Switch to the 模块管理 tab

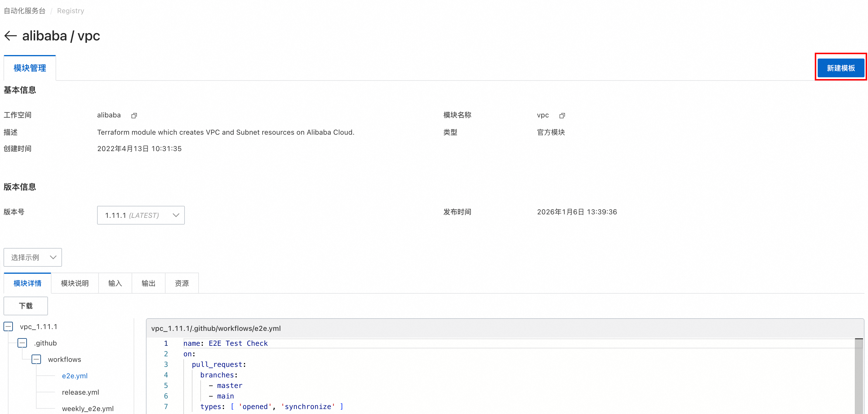[30, 68]
